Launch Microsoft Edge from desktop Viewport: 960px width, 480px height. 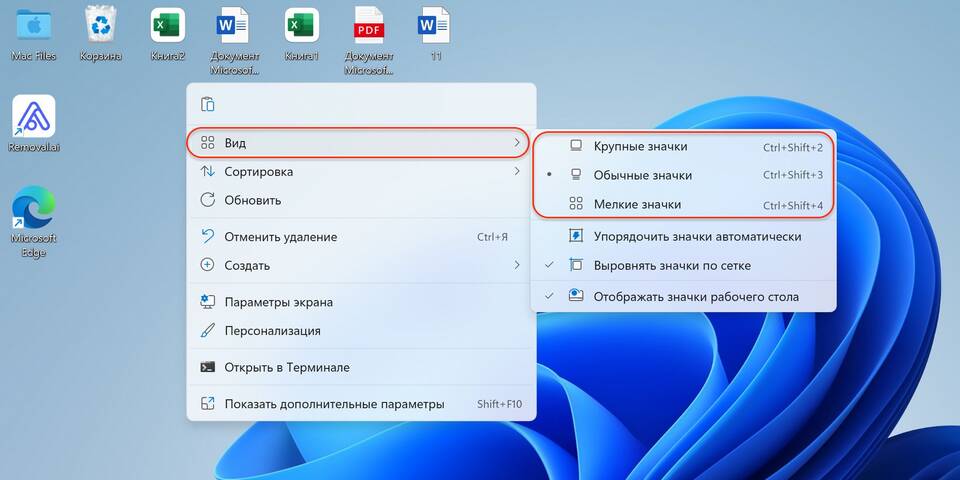pos(34,209)
